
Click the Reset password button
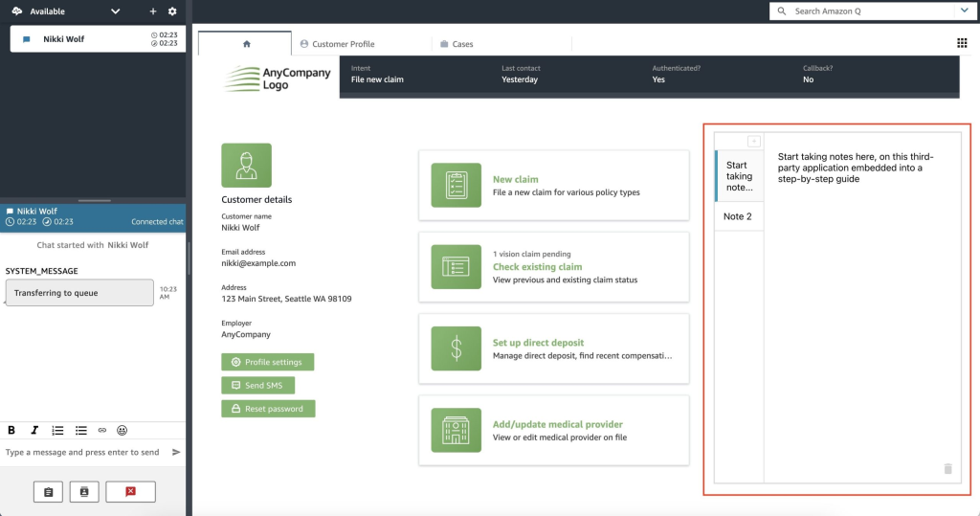(268, 409)
